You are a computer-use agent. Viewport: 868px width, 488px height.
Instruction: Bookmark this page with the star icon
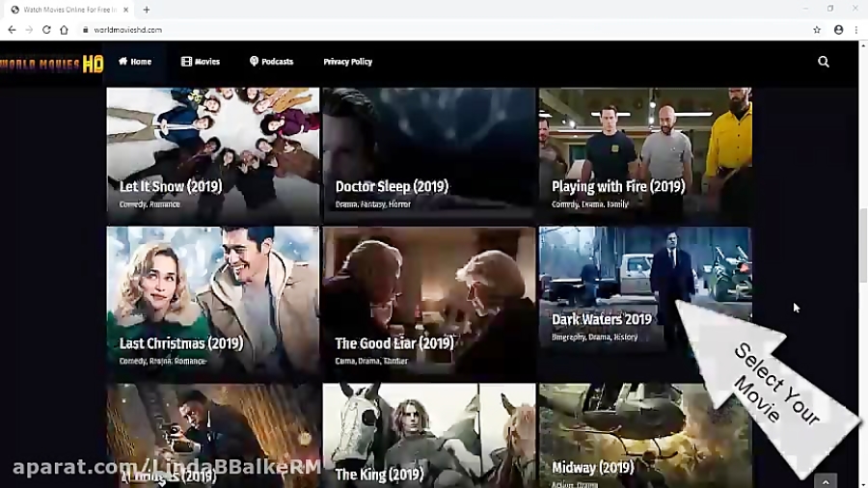[817, 30]
